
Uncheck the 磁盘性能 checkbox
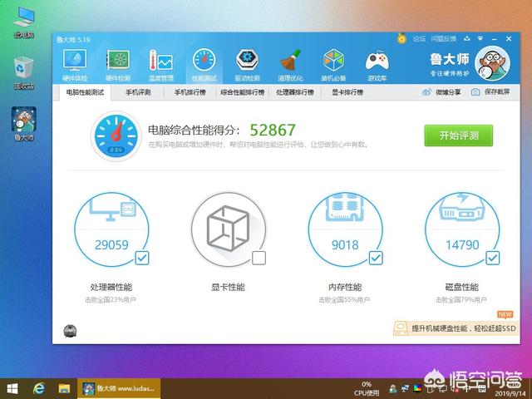coord(492,259)
